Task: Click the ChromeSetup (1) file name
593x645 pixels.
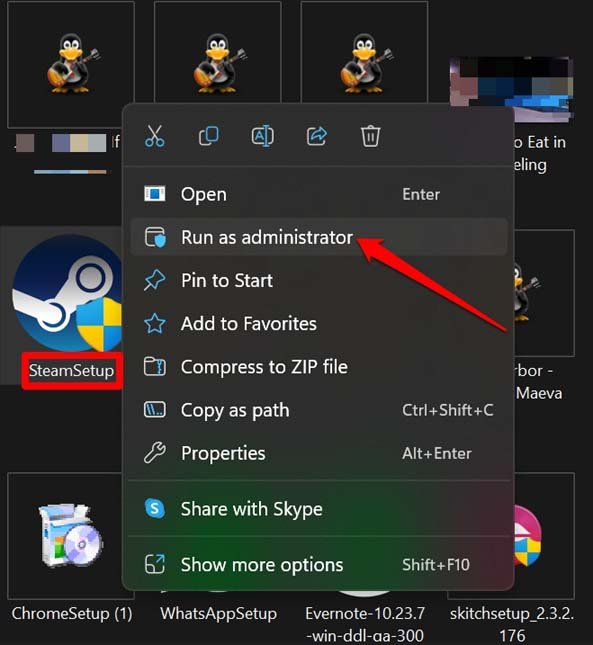Action: (72, 614)
